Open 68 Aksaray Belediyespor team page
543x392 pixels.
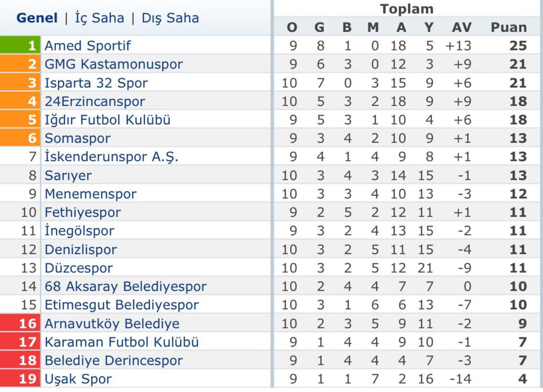126,286
